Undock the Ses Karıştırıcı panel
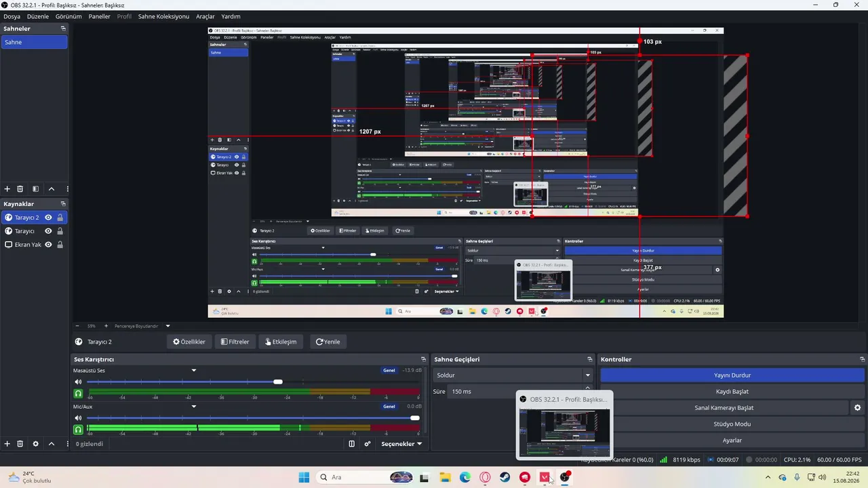Screen dimensions: 868x488 [x=424, y=359]
